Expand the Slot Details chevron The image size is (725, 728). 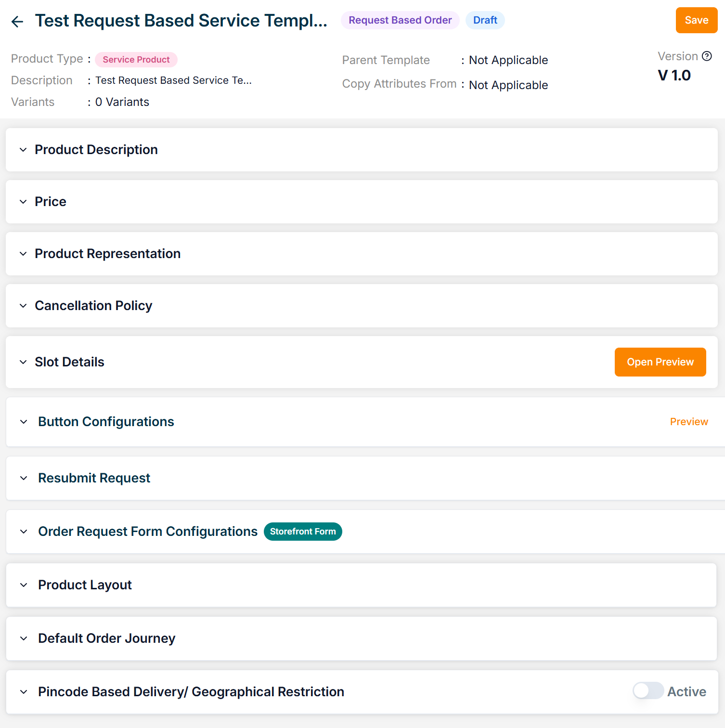[x=23, y=362]
